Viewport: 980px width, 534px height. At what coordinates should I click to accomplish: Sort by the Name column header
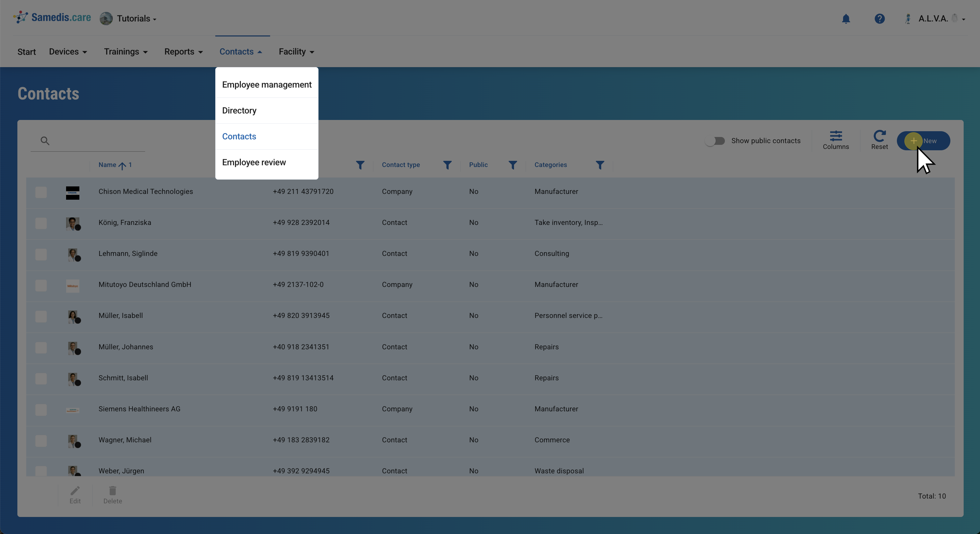pos(107,165)
